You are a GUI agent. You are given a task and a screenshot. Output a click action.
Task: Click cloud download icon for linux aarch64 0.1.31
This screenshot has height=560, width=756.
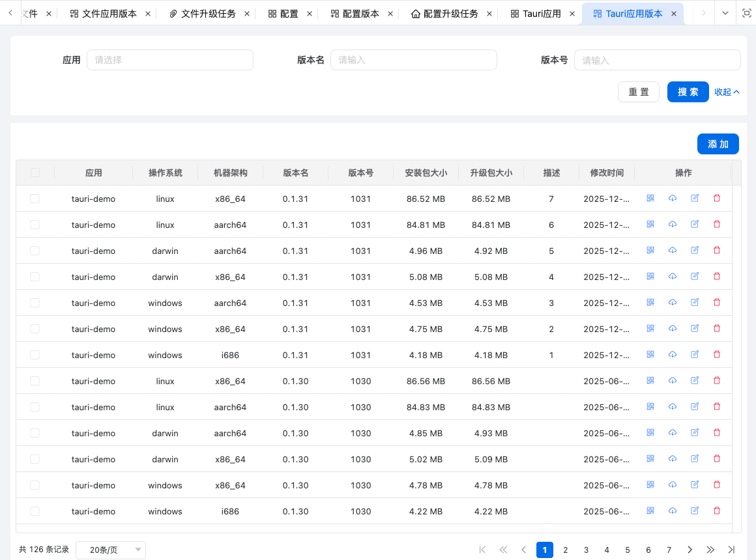coord(673,224)
